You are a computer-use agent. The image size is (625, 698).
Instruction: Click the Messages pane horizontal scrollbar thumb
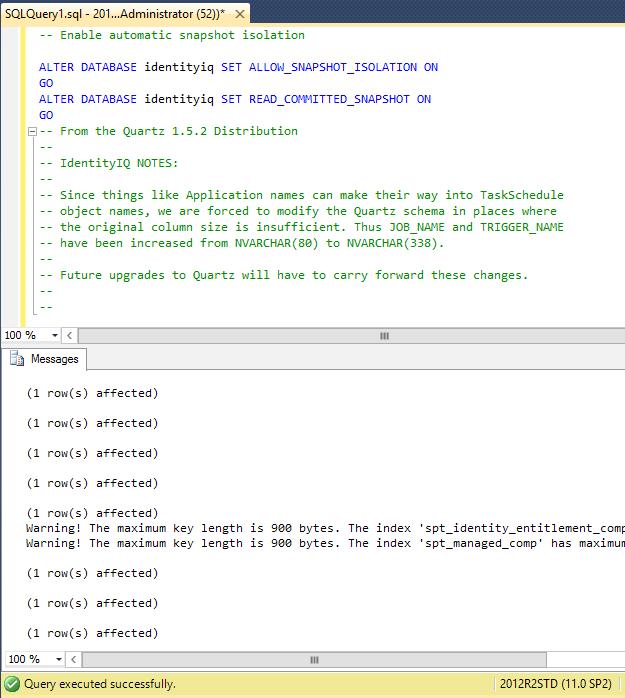pos(314,660)
